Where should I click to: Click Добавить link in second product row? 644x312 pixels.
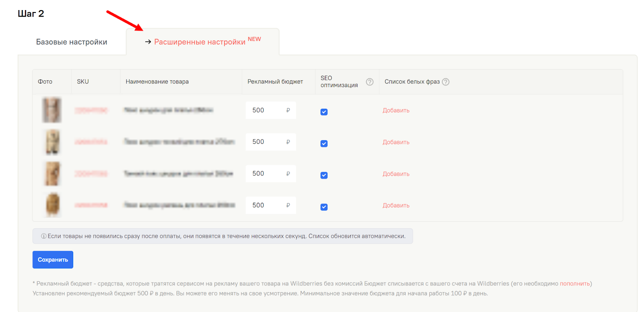[396, 142]
